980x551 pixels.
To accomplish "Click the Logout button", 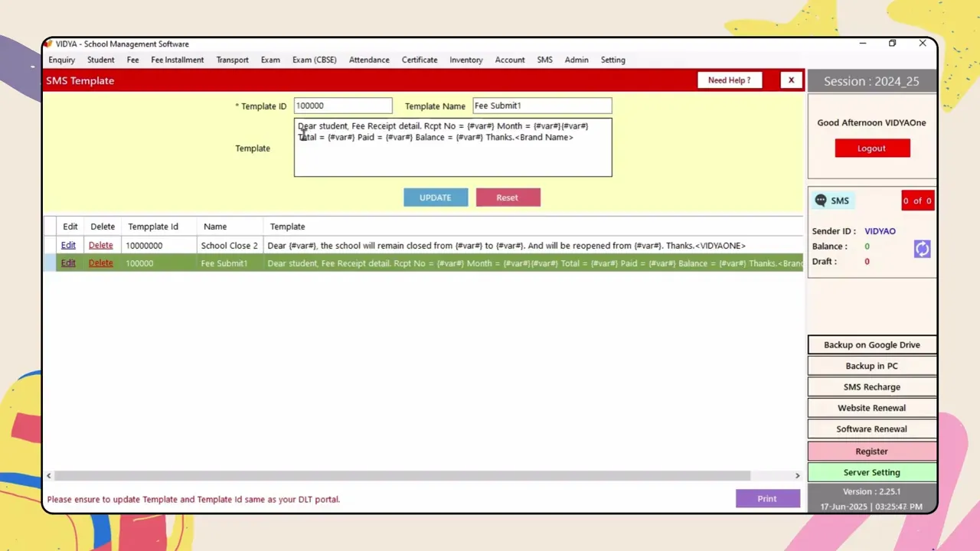I will pyautogui.click(x=872, y=148).
